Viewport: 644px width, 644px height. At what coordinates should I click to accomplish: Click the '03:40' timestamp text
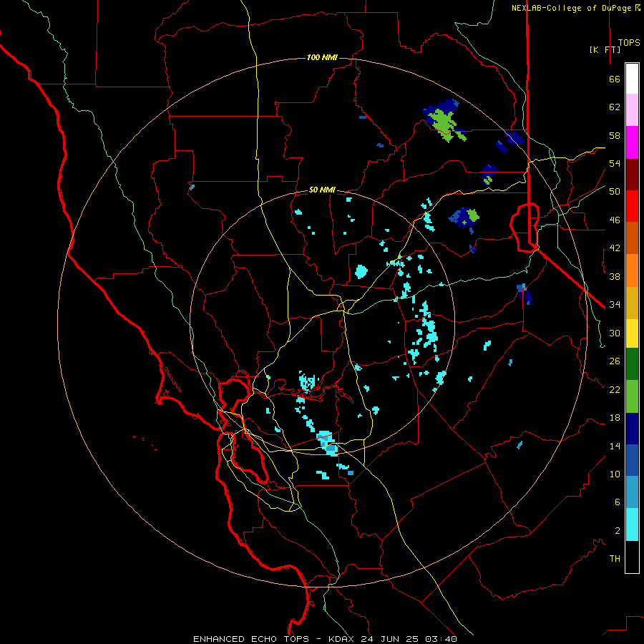coord(441,639)
